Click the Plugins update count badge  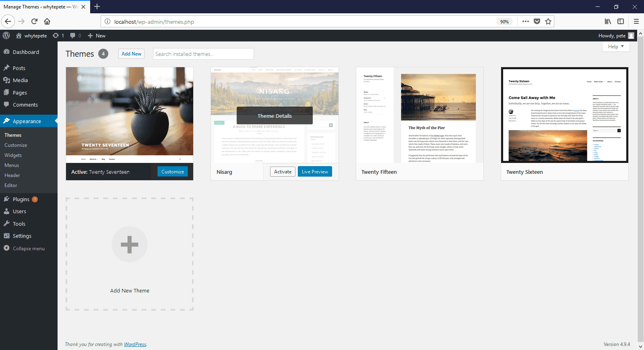click(x=35, y=199)
